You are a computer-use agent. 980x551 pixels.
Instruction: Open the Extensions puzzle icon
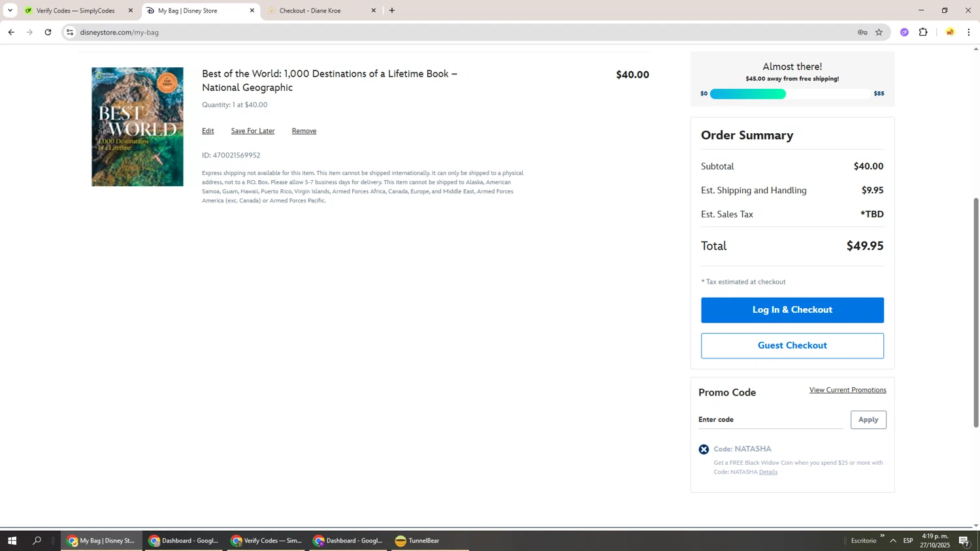[x=923, y=32]
